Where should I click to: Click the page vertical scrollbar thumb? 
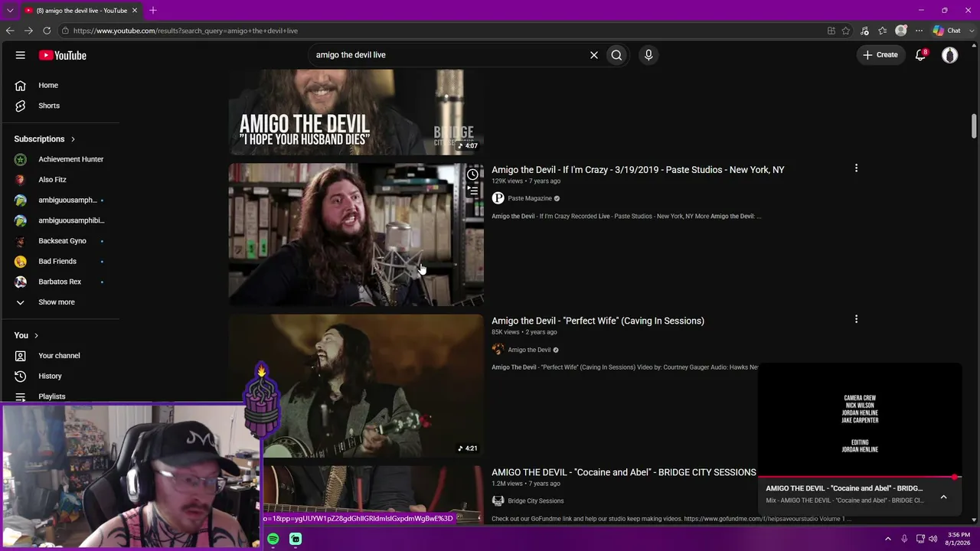pos(974,126)
